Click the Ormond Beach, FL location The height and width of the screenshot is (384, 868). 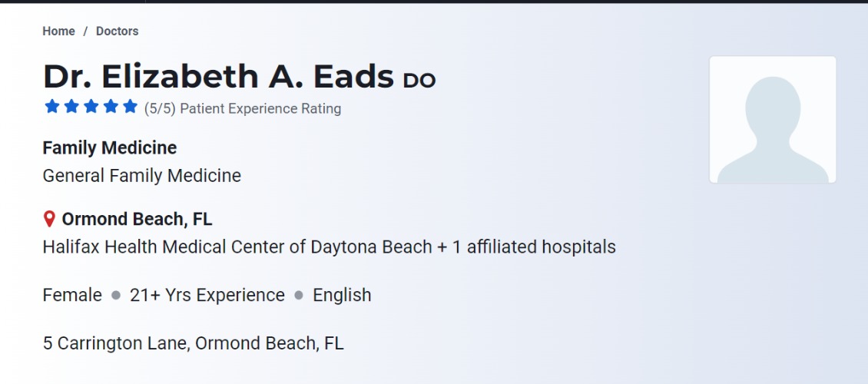point(137,220)
